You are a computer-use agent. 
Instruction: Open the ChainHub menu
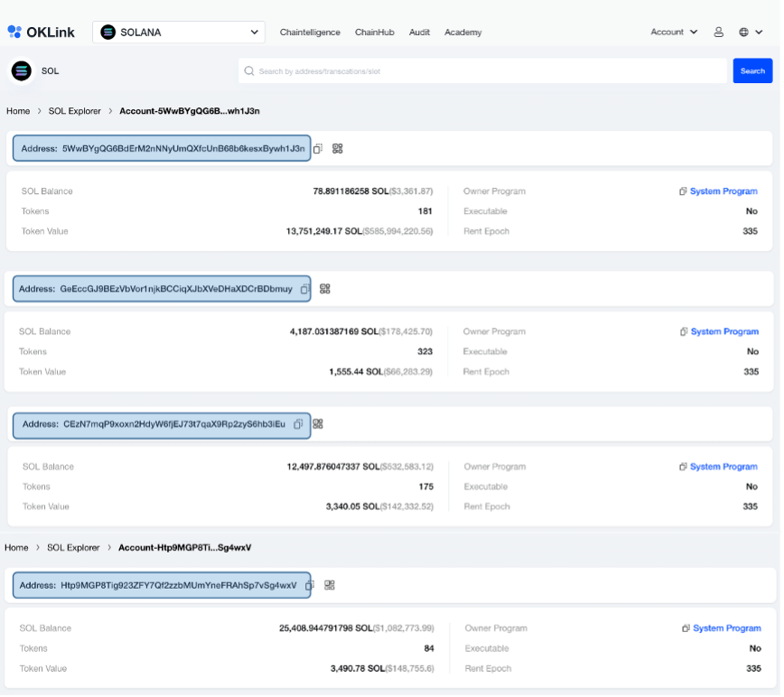[x=374, y=33]
